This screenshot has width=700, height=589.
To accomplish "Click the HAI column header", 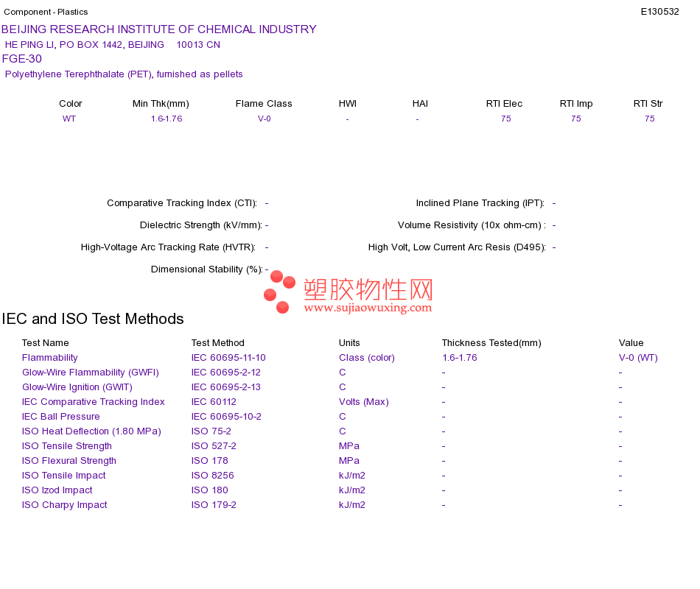I will (x=420, y=104).
